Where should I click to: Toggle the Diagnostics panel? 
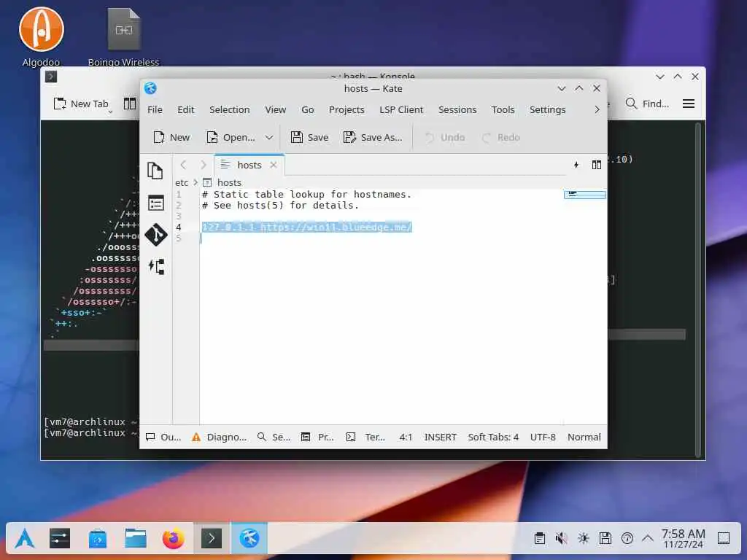(x=220, y=437)
